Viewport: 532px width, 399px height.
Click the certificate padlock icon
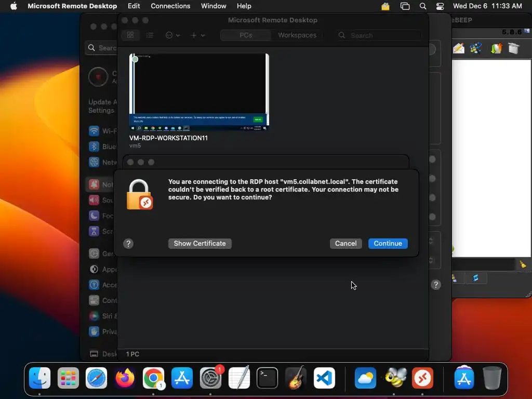tap(139, 194)
